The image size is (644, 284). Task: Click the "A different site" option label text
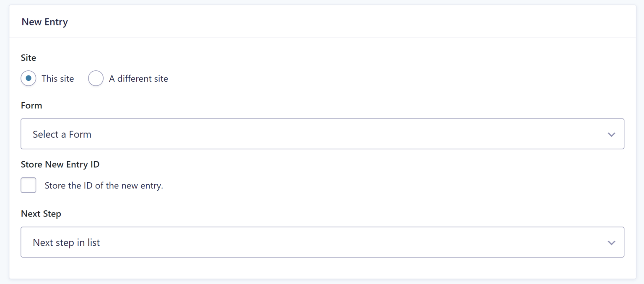tap(138, 79)
